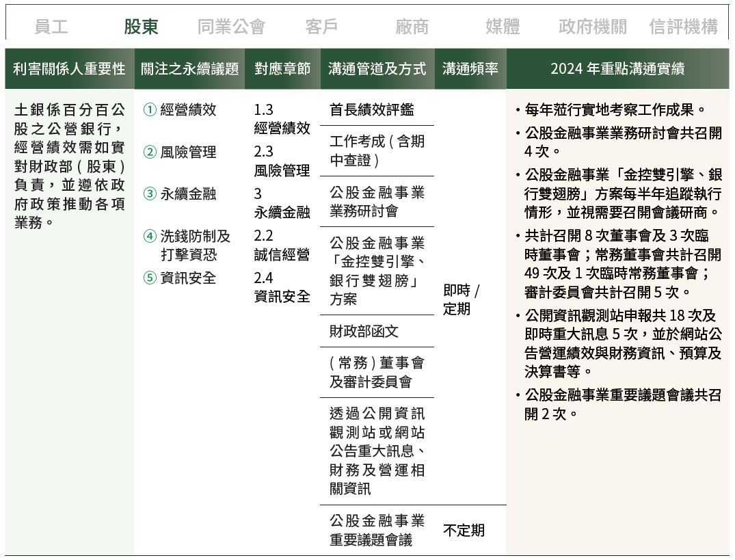Click the circled number 3 before 永續金融
Screen dimensions: 735x560
[x=150, y=194]
